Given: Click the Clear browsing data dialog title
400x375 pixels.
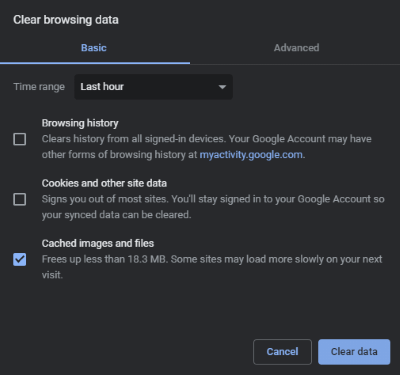Looking at the screenshot, I should click(66, 20).
